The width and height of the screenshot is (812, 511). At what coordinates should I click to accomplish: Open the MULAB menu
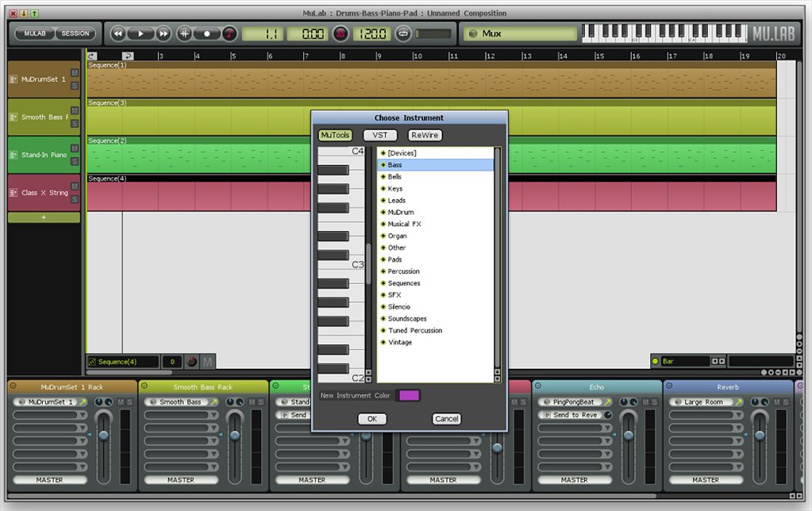35,33
